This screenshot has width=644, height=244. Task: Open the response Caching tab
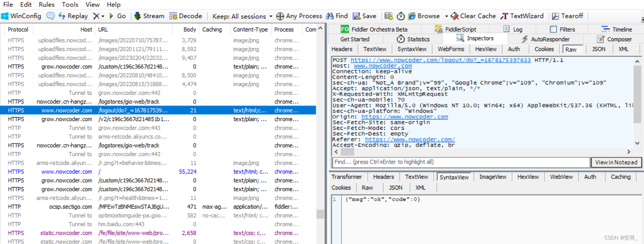click(620, 177)
